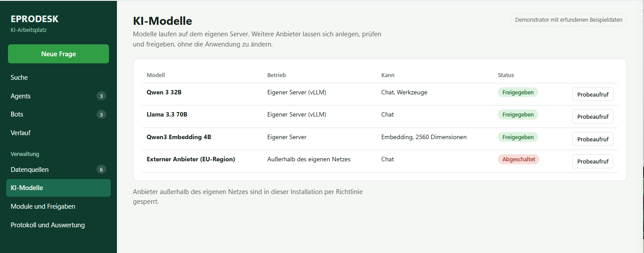Click the Demonstrator mit erfundenen Beispieldaten badge
The height and width of the screenshot is (253, 644).
(x=569, y=20)
